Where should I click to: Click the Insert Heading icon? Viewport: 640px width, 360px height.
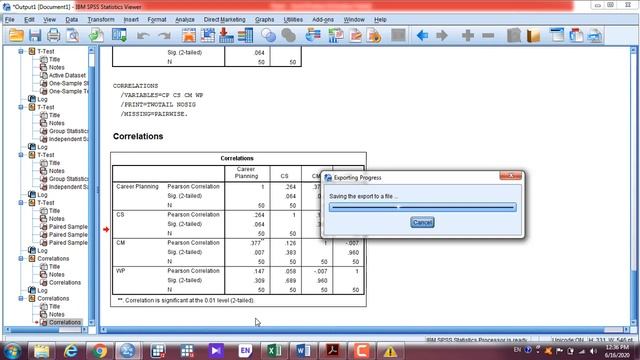[x=557, y=36]
